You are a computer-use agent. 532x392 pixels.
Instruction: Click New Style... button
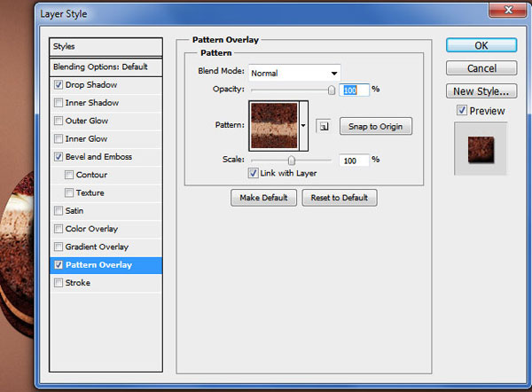tap(481, 91)
